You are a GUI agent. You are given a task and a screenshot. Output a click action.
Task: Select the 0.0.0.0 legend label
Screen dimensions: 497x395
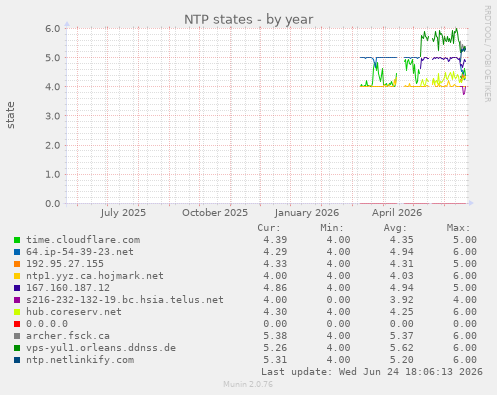pos(47,324)
